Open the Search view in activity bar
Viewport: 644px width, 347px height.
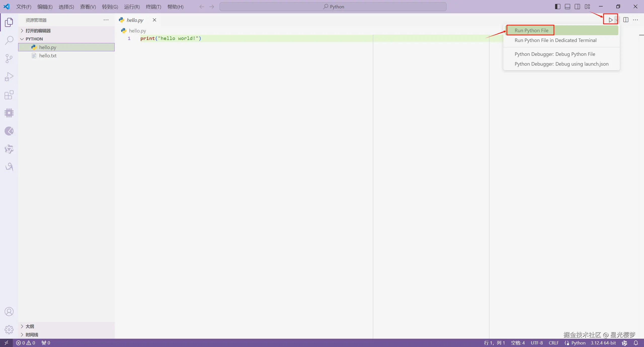click(9, 40)
